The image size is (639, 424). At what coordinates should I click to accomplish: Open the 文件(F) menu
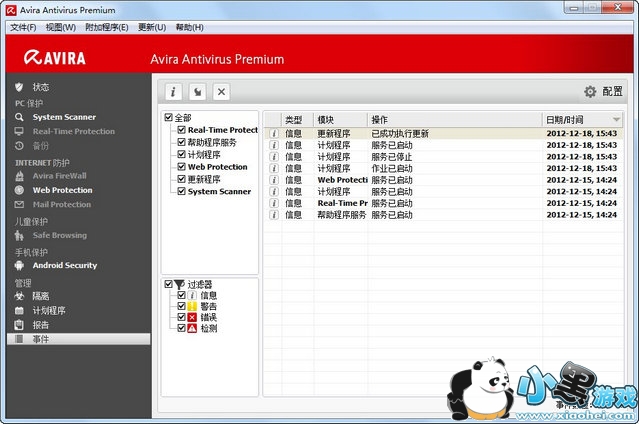click(23, 27)
